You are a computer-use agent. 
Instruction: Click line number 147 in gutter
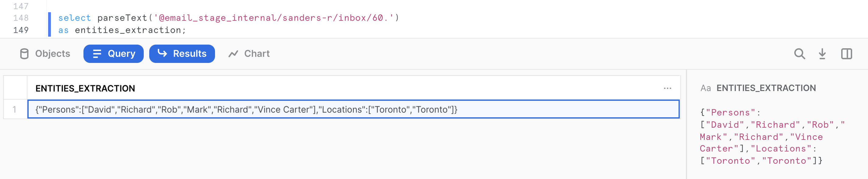(21, 6)
